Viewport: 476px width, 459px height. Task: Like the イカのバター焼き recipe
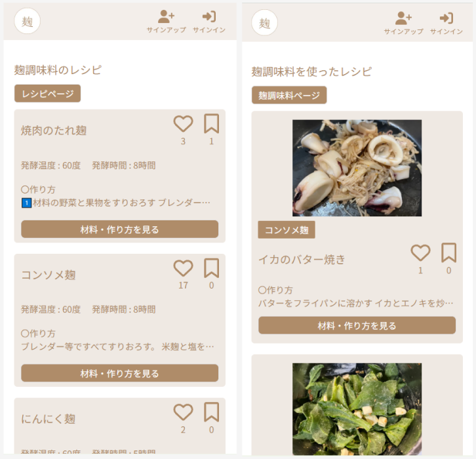coord(420,252)
